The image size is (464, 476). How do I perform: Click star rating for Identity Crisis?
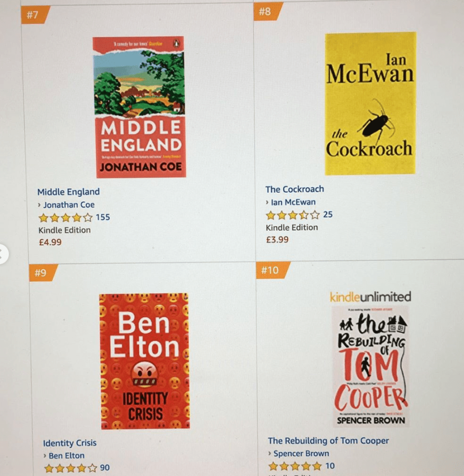pos(71,468)
